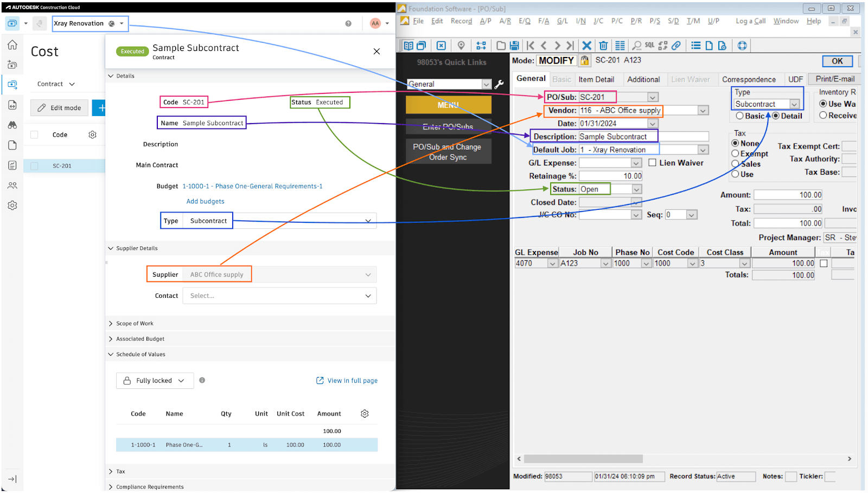Open the Supplier ABC Office supply dropdown

[x=279, y=274]
